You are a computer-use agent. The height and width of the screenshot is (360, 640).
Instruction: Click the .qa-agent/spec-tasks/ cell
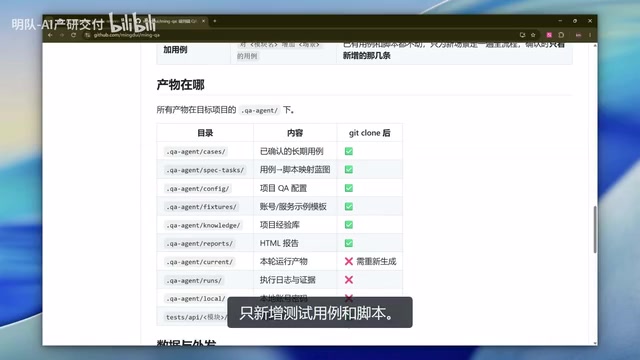tap(205, 170)
